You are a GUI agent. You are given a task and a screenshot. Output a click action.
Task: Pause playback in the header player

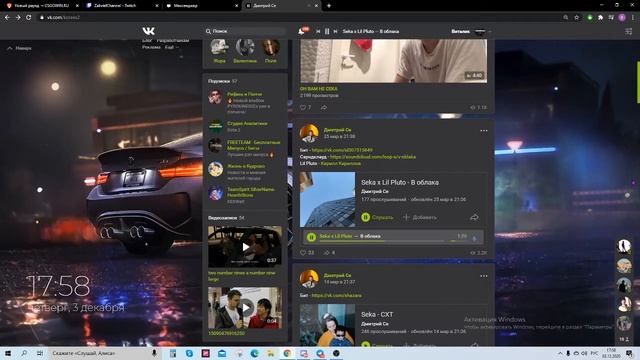click(327, 31)
